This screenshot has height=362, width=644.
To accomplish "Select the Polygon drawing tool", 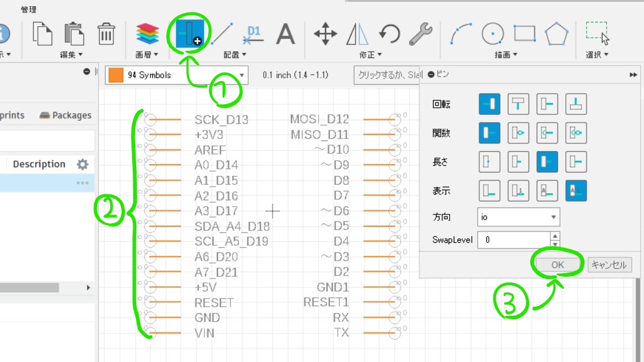I will tap(556, 33).
